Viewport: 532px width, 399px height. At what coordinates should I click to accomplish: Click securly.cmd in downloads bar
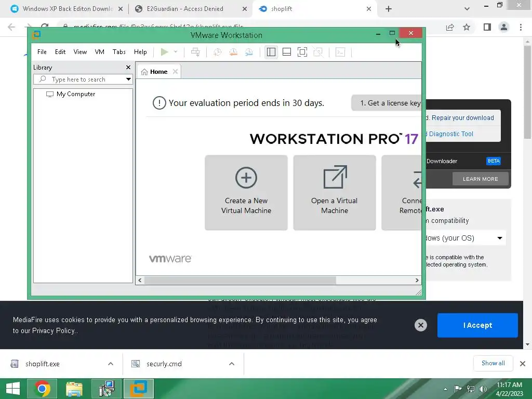[x=164, y=364]
